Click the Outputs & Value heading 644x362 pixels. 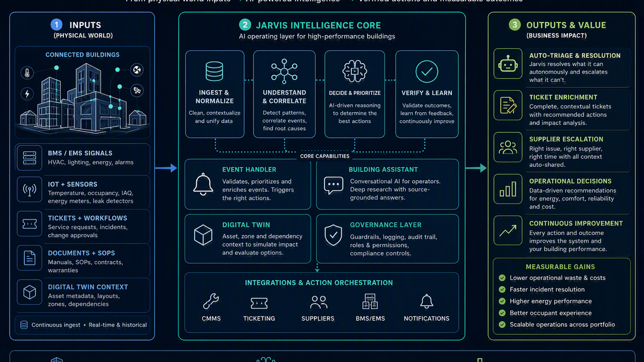tap(566, 25)
